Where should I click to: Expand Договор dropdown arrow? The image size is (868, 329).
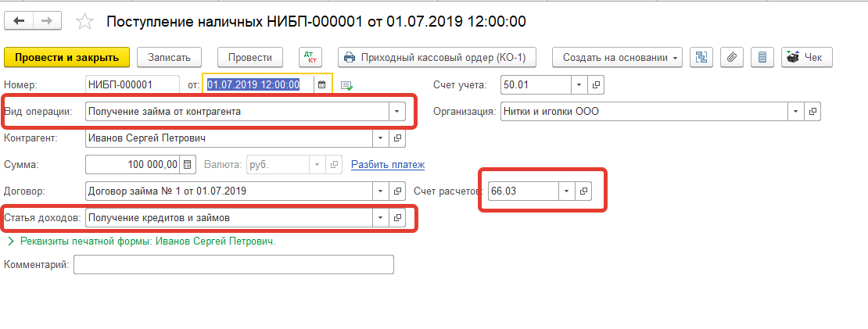click(381, 191)
